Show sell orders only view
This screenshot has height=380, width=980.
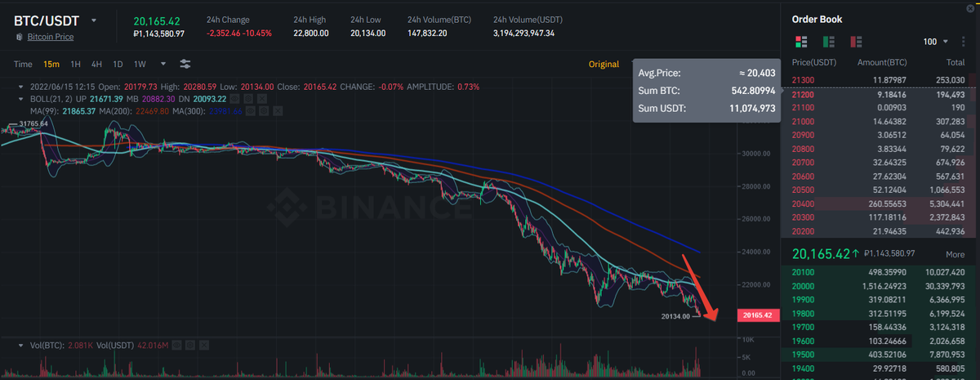(x=857, y=41)
